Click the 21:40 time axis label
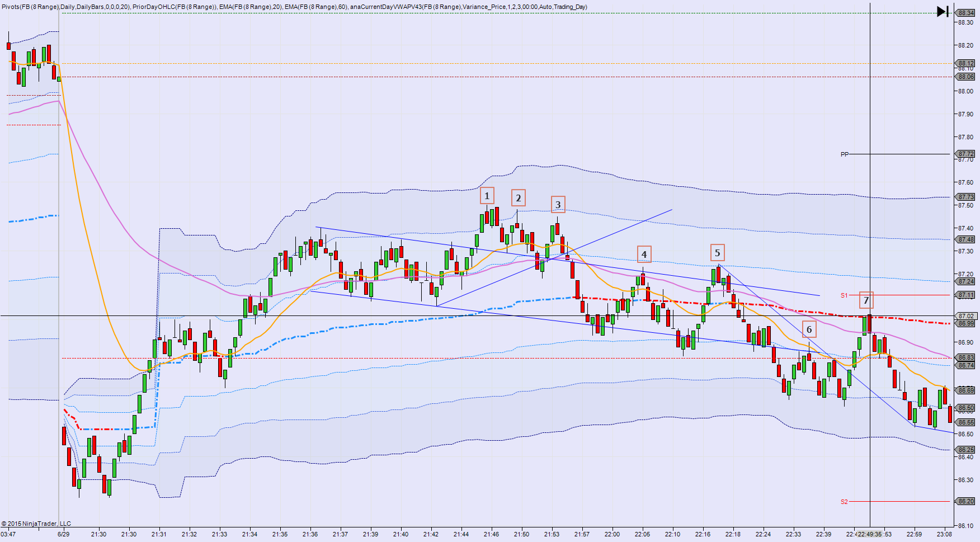980x542 pixels. (401, 534)
